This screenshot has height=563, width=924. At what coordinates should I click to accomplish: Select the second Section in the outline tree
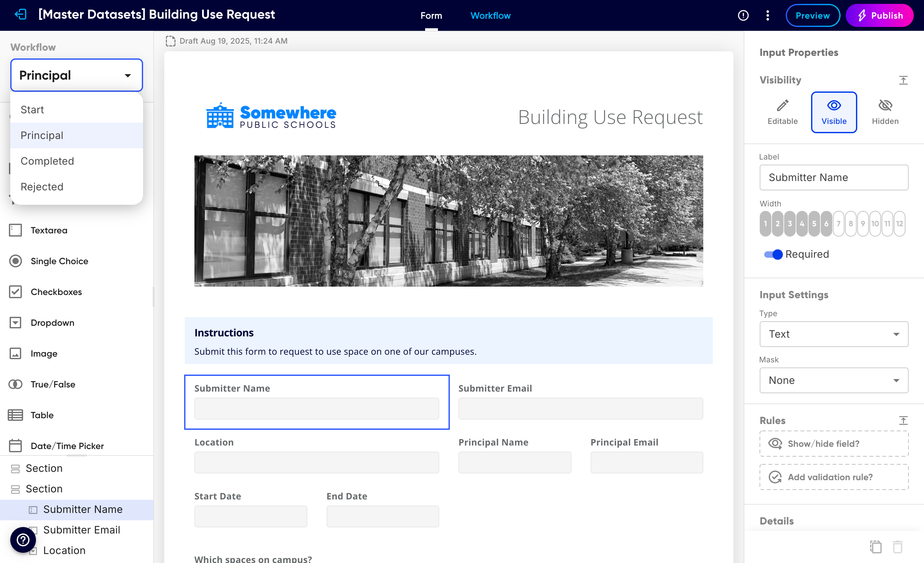point(76,489)
